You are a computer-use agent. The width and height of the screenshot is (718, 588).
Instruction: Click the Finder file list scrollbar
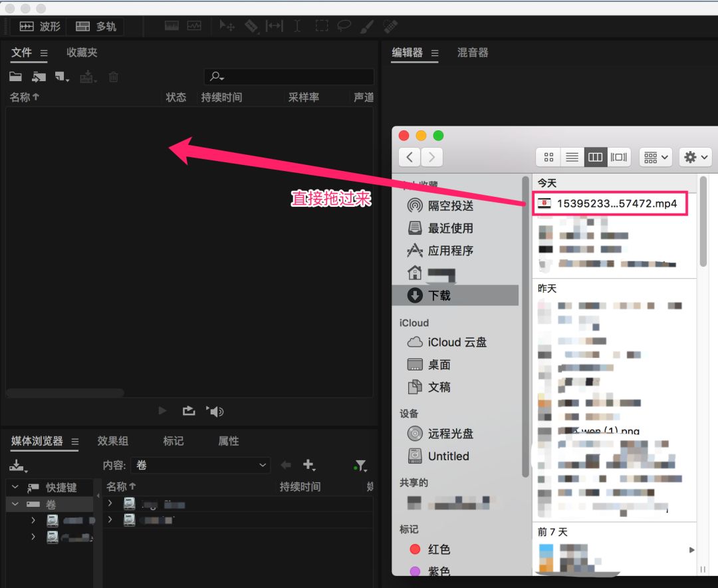tap(703, 221)
